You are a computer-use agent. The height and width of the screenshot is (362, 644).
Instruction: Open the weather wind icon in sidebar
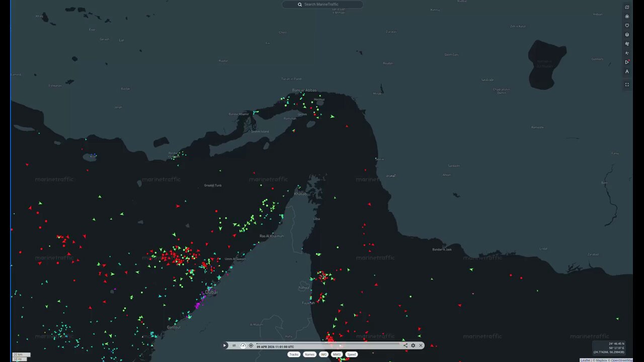coord(627,44)
